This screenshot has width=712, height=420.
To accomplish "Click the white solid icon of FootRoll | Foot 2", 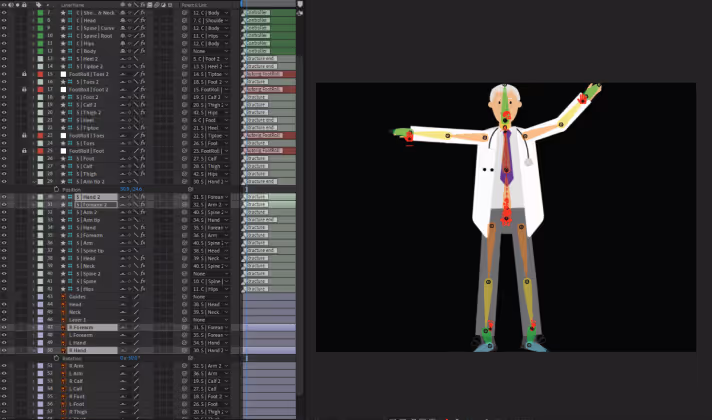I will [x=64, y=89].
